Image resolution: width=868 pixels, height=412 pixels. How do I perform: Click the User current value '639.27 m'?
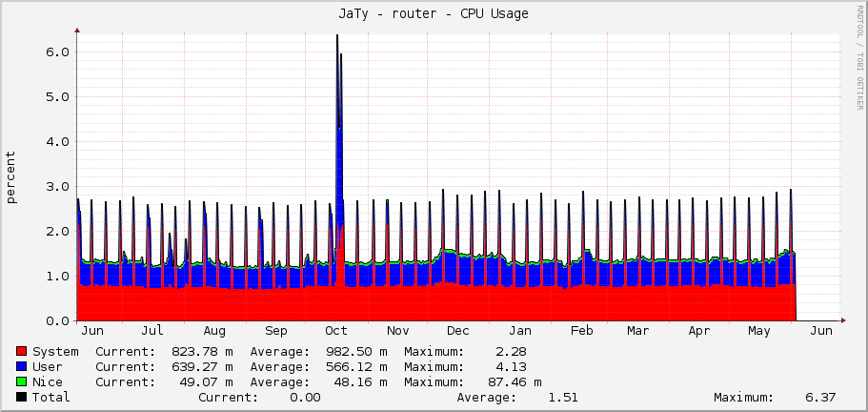[202, 366]
